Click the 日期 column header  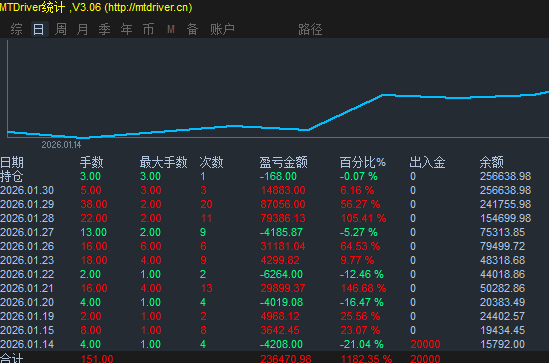pyautogui.click(x=12, y=162)
